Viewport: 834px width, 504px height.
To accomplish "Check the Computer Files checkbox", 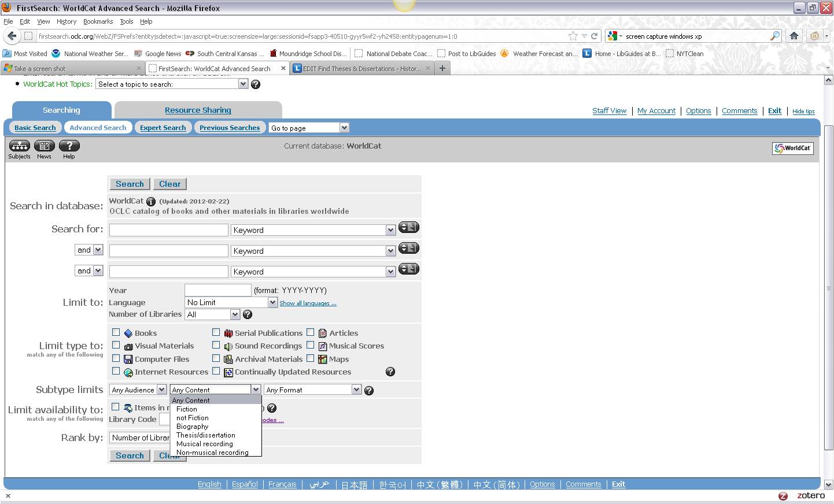I will [116, 358].
